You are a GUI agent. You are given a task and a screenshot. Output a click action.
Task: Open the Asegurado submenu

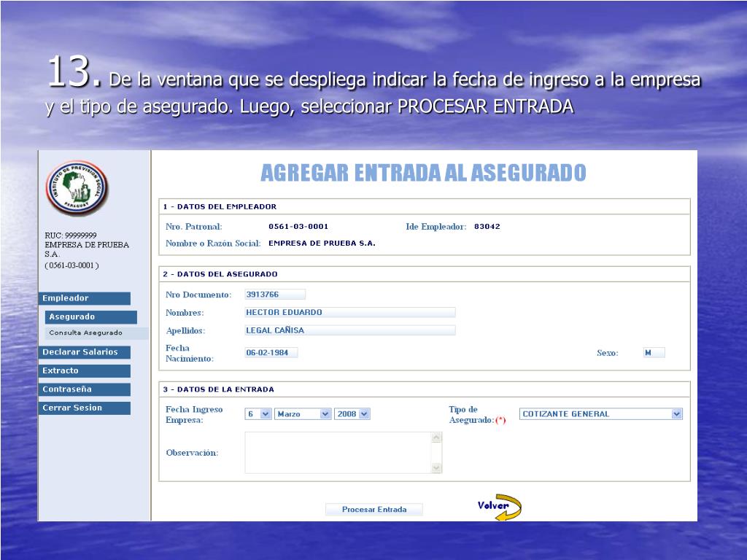[91, 316]
